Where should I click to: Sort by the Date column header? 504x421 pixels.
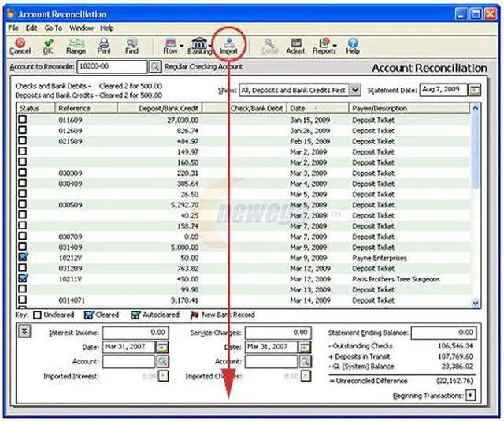[317, 108]
